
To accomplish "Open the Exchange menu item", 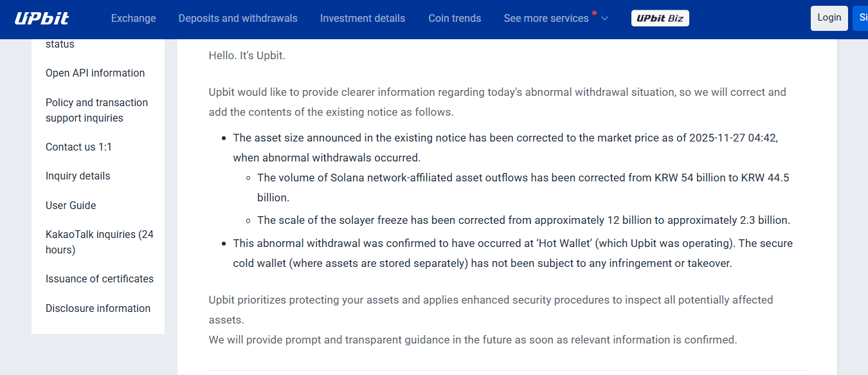I will point(133,18).
